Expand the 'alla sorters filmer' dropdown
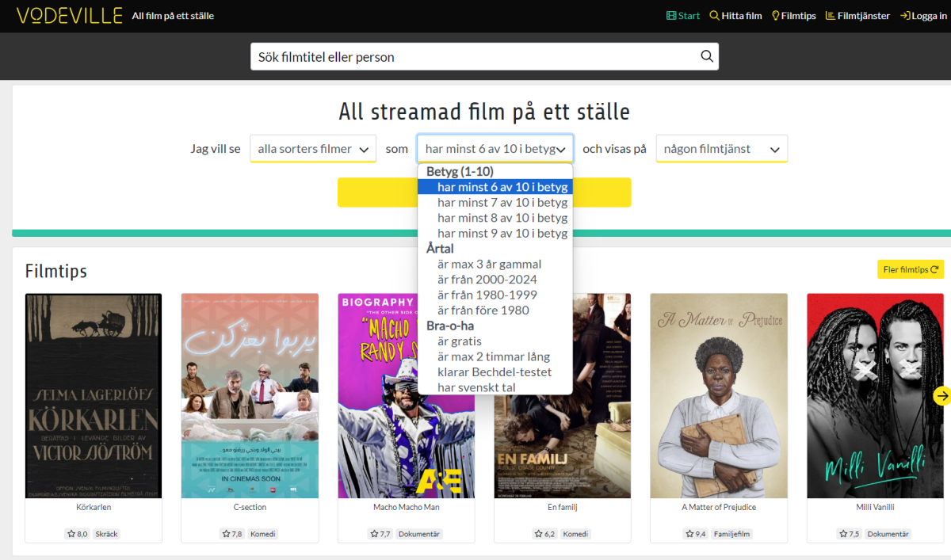 point(313,149)
